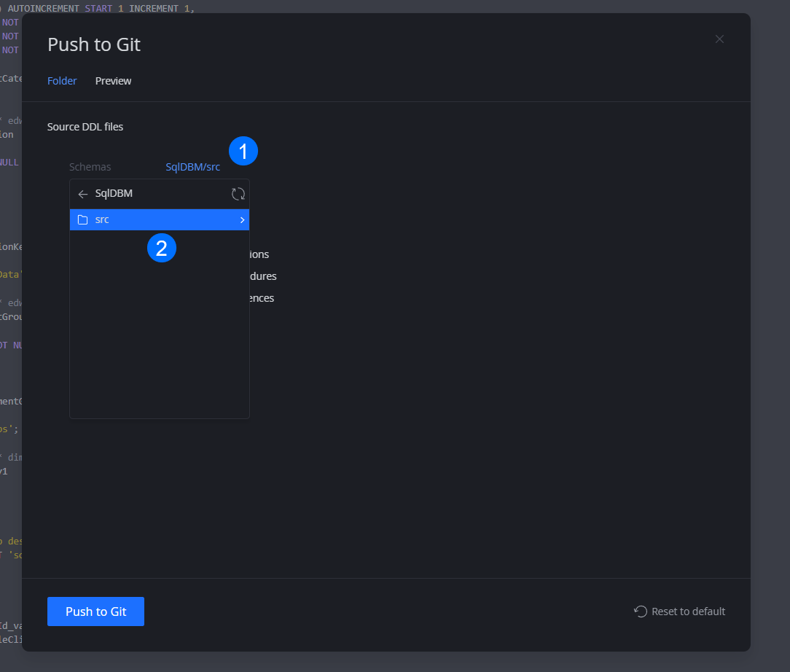Expand the src folder using its right chevron

click(x=242, y=219)
